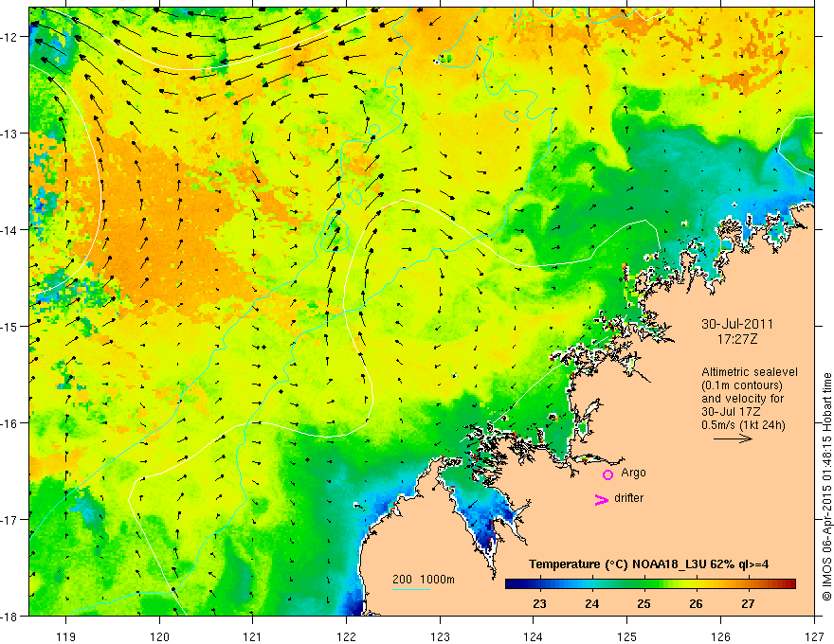Click the -12 latitude axis label
834x644 pixels.
pyautogui.click(x=9, y=37)
